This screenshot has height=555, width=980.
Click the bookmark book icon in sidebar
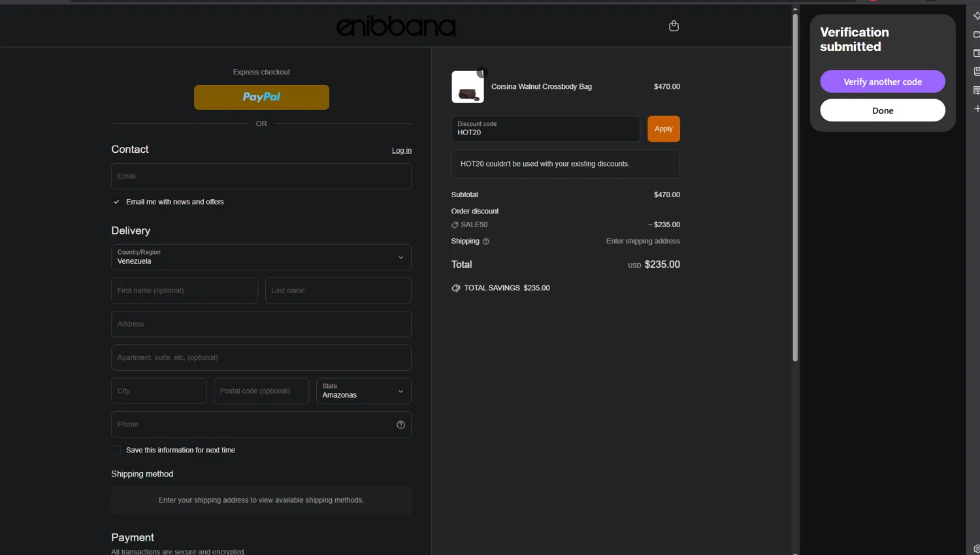coord(976,71)
